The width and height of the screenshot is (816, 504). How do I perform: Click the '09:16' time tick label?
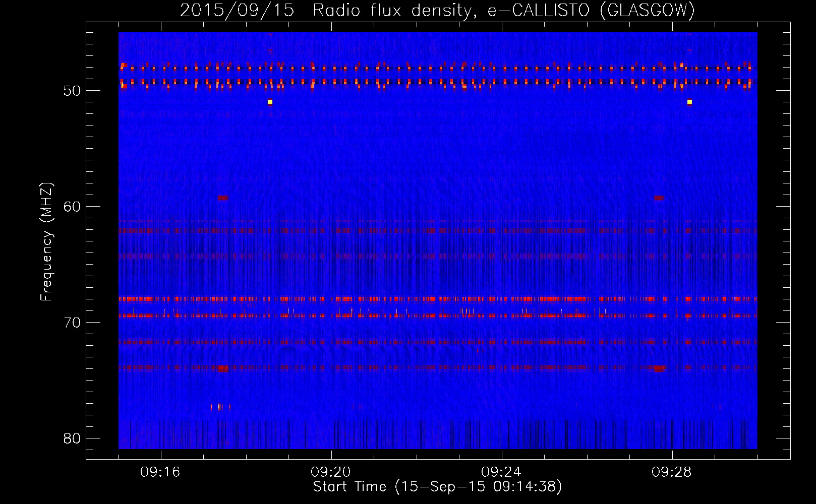click(x=160, y=472)
